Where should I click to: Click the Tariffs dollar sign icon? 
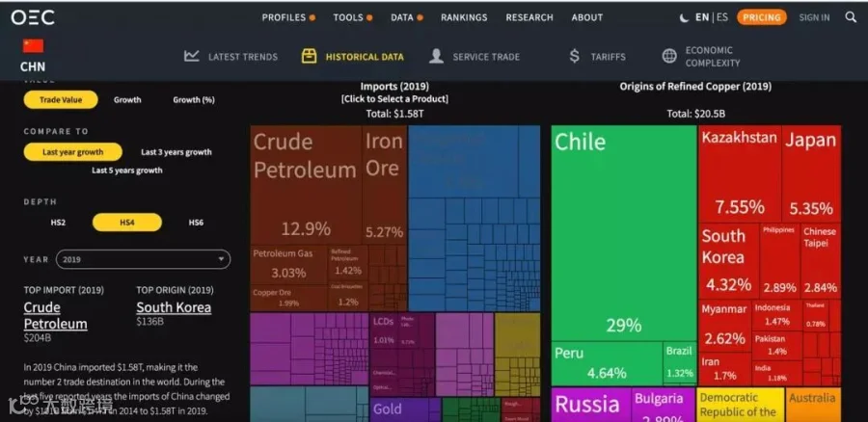[575, 56]
